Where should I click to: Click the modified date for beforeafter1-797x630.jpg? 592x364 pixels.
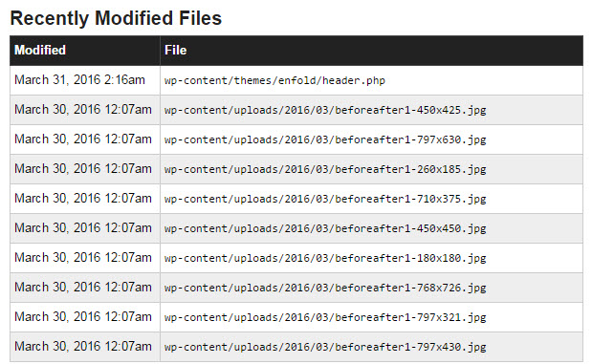click(83, 139)
